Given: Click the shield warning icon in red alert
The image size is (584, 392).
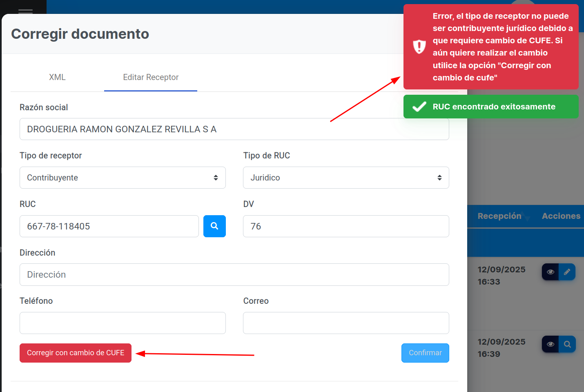Looking at the screenshot, I should [x=419, y=47].
